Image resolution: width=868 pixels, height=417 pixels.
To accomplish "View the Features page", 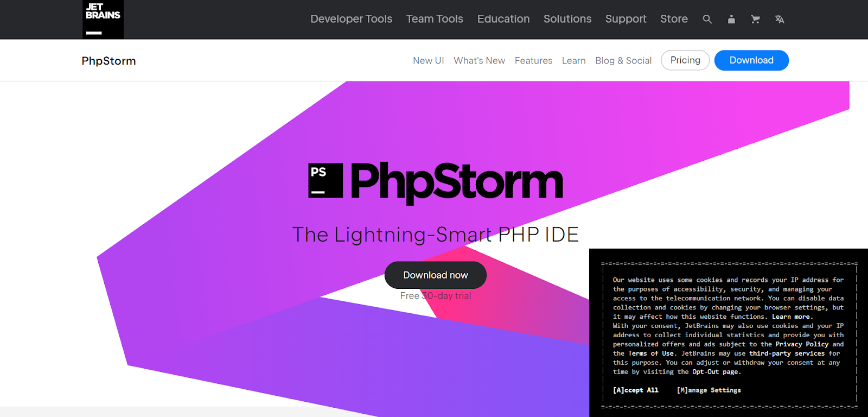I will 533,61.
